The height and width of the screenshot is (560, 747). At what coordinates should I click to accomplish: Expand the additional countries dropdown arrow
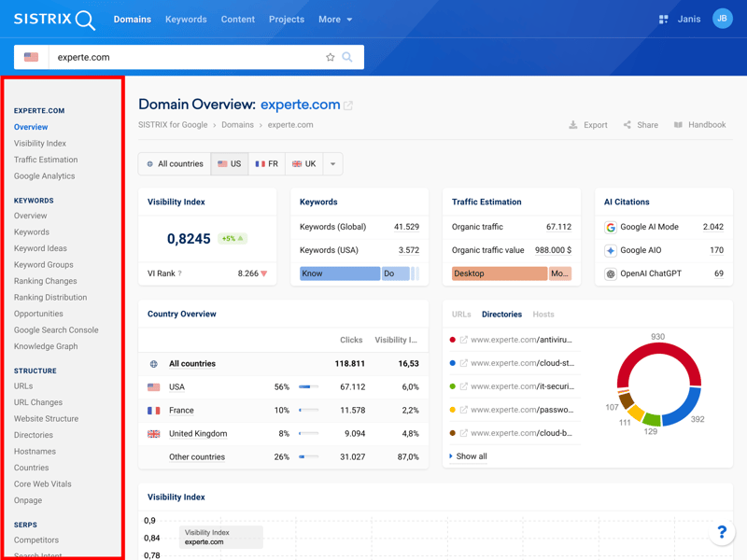click(x=332, y=163)
